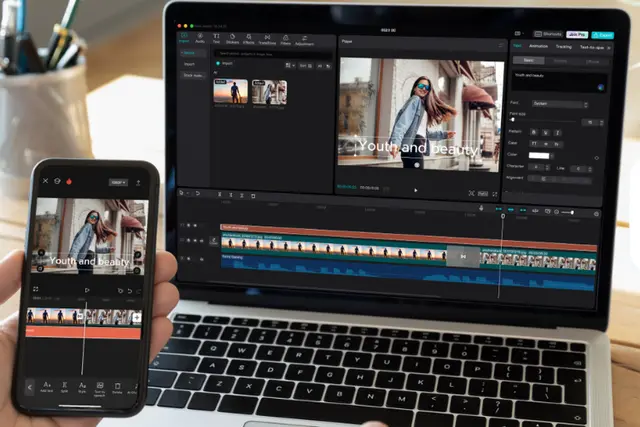Toggle Bold text pattern
This screenshot has width=640, height=427.
click(533, 132)
